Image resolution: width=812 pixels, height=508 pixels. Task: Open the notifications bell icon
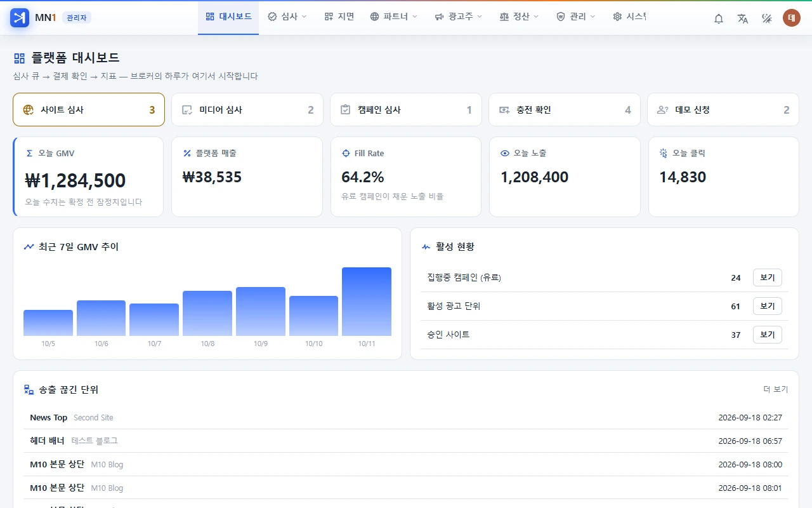point(719,18)
